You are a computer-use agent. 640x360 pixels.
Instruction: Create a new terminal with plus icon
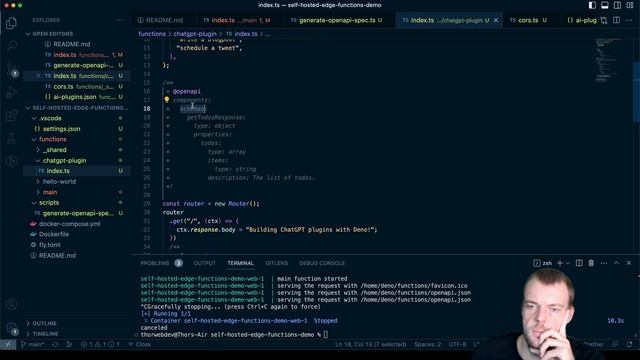tap(560, 263)
